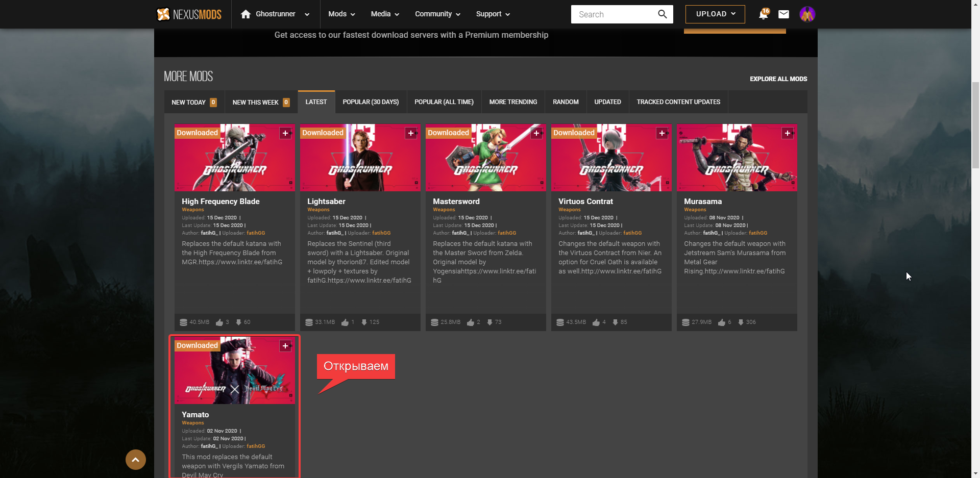Click the endorsements thumbs-up icon on Murasama
Screen dimensions: 980x478
coord(722,322)
